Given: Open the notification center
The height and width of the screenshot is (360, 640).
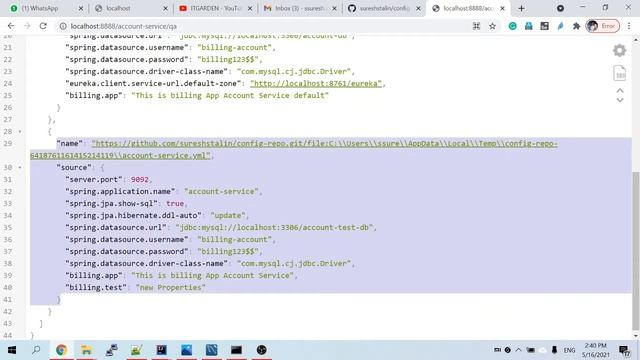Looking at the screenshot, I should click(624, 350).
